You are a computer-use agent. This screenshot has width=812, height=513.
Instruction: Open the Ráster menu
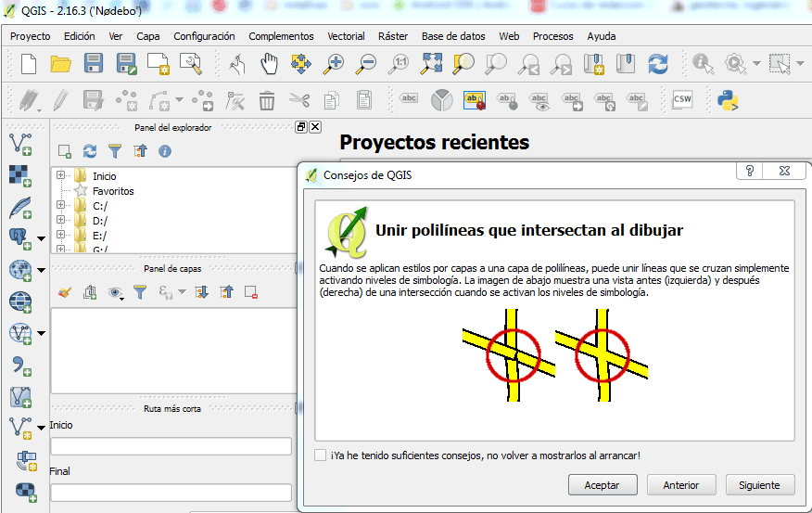[x=392, y=36]
